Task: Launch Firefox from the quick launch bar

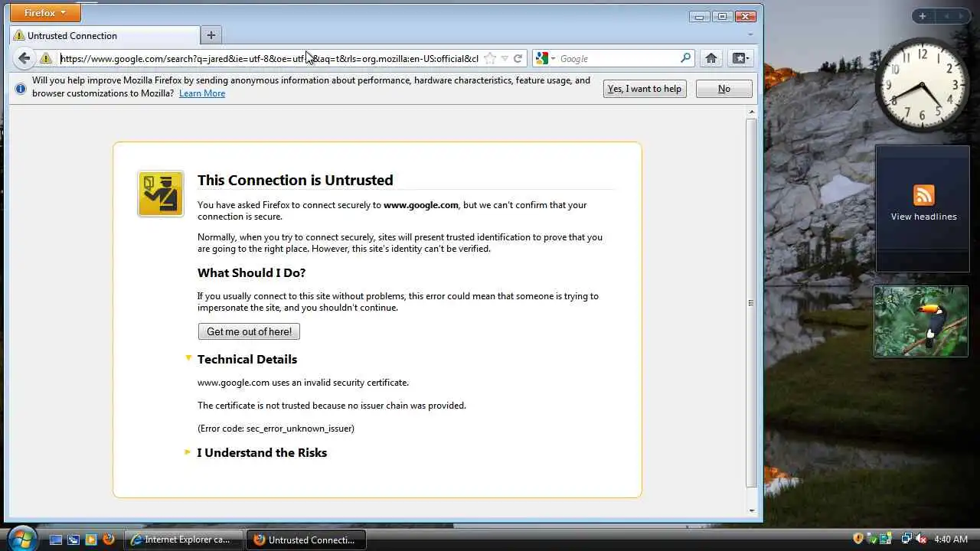Action: pyautogui.click(x=109, y=540)
